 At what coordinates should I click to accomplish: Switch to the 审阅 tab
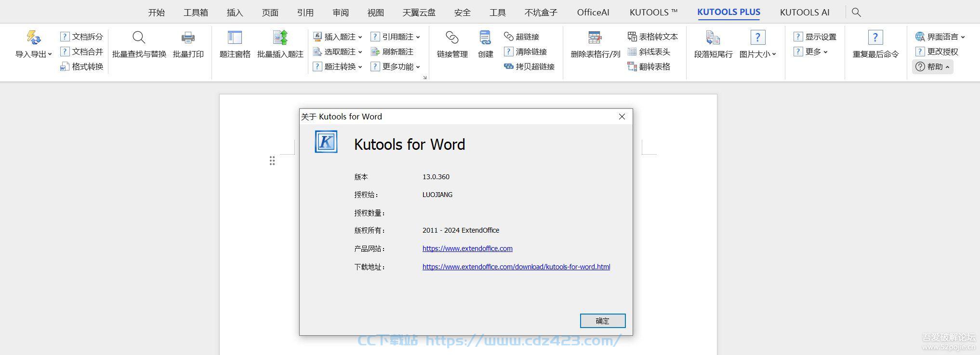coord(341,13)
